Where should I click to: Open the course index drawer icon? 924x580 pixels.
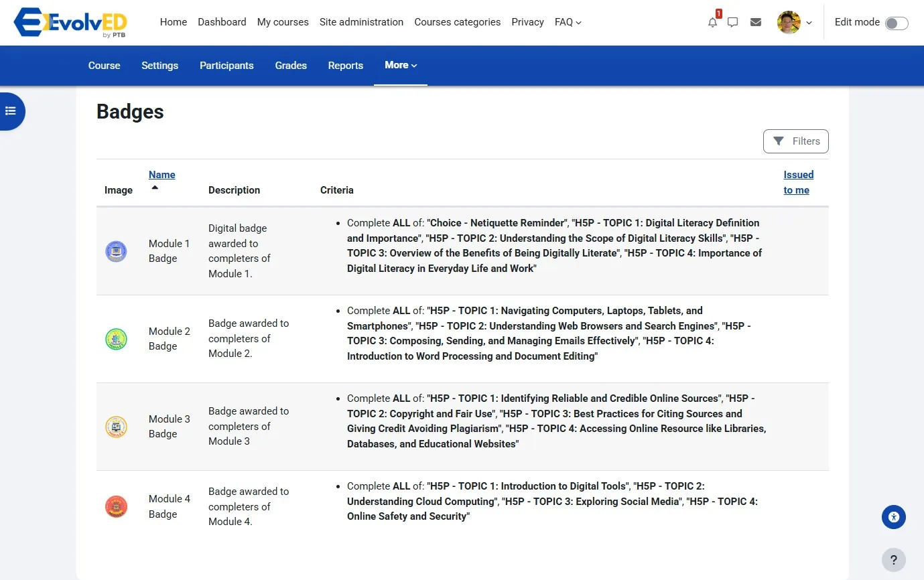[x=11, y=111]
